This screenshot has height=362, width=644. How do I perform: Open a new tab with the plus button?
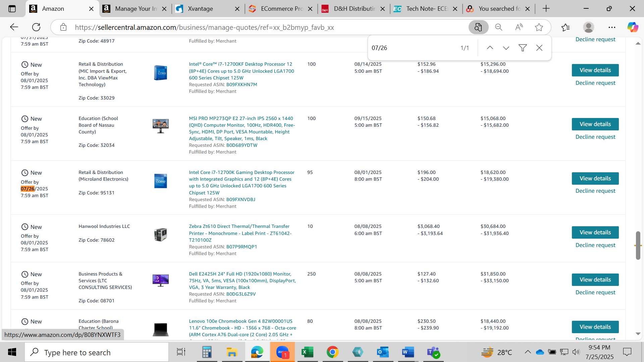click(x=546, y=9)
